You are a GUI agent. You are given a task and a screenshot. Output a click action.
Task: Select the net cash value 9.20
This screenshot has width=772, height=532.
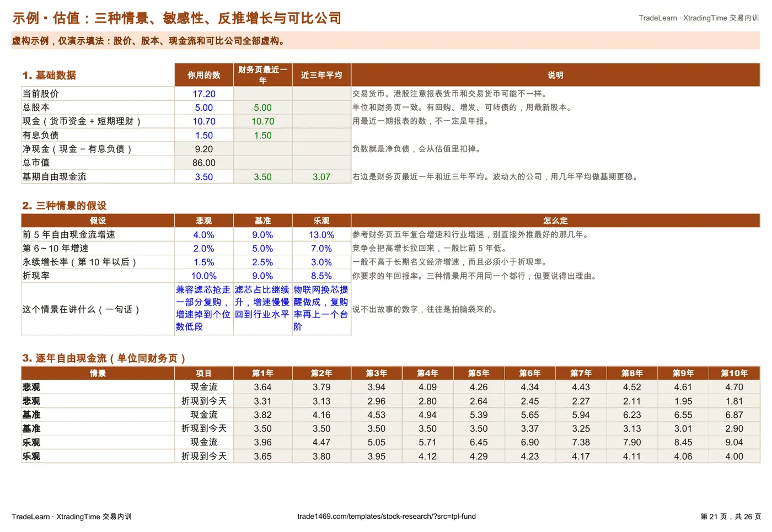(x=204, y=149)
